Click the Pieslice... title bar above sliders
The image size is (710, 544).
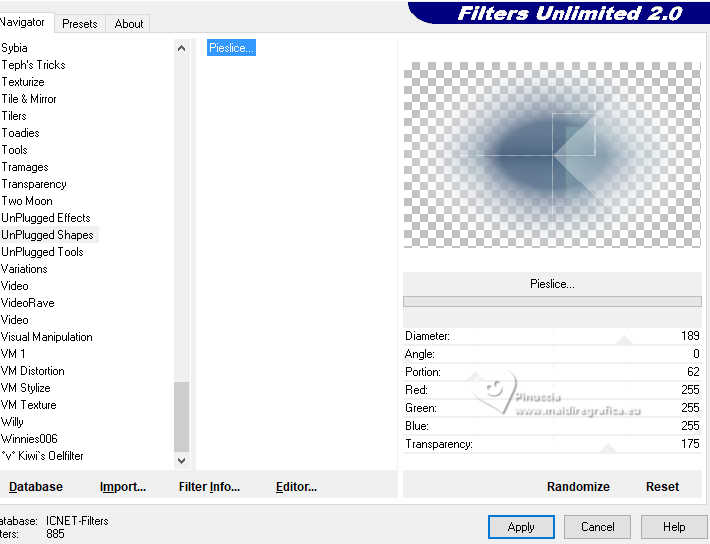552,284
